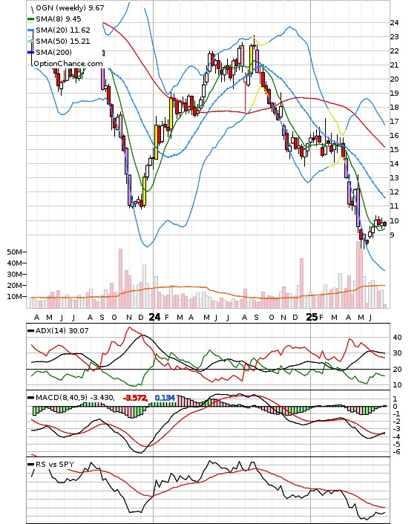Screen dimensions: 420x524
Task: Click the dark blue SMA(200) legend swatch
Action: pyautogui.click(x=30, y=53)
